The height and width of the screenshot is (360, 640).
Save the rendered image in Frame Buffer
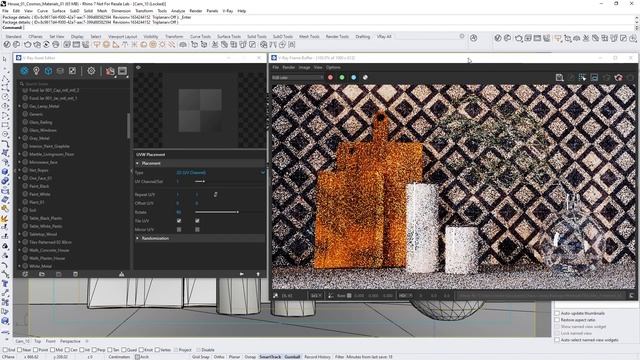pyautogui.click(x=560, y=77)
